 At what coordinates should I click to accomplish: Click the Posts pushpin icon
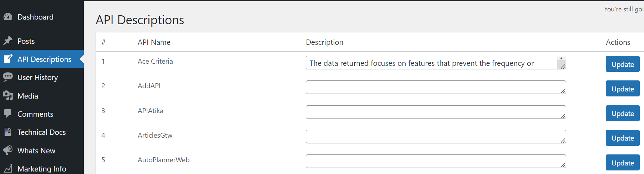(x=8, y=41)
